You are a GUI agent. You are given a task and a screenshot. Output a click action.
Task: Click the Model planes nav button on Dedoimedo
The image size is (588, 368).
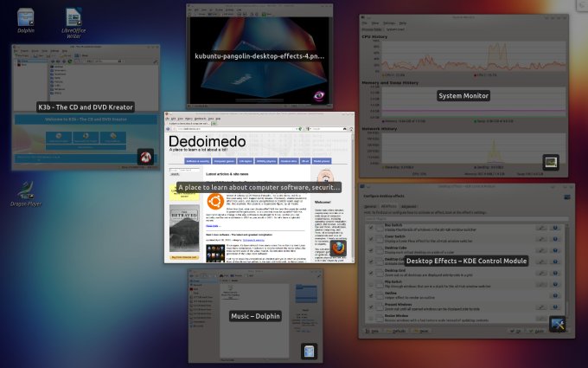pos(322,161)
